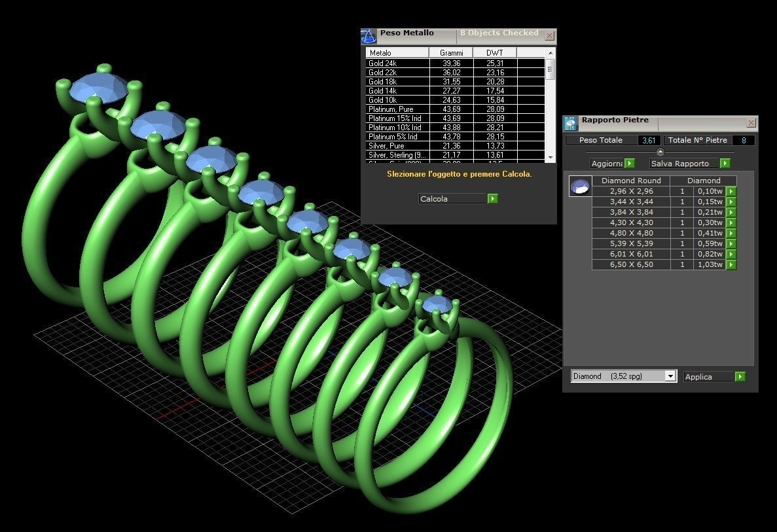Click the Applica button
Viewport: 777px width, 532px height.
(714, 376)
